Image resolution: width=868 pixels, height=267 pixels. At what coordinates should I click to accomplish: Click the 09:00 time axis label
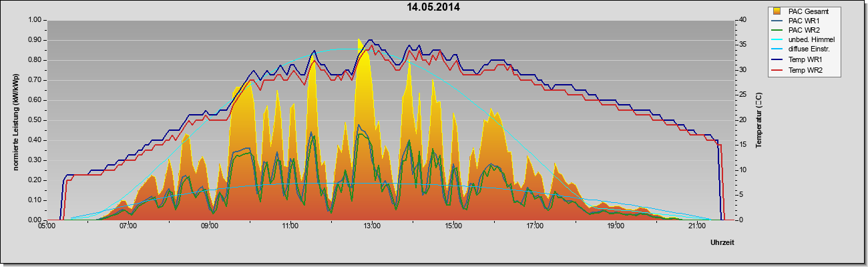tap(209, 227)
